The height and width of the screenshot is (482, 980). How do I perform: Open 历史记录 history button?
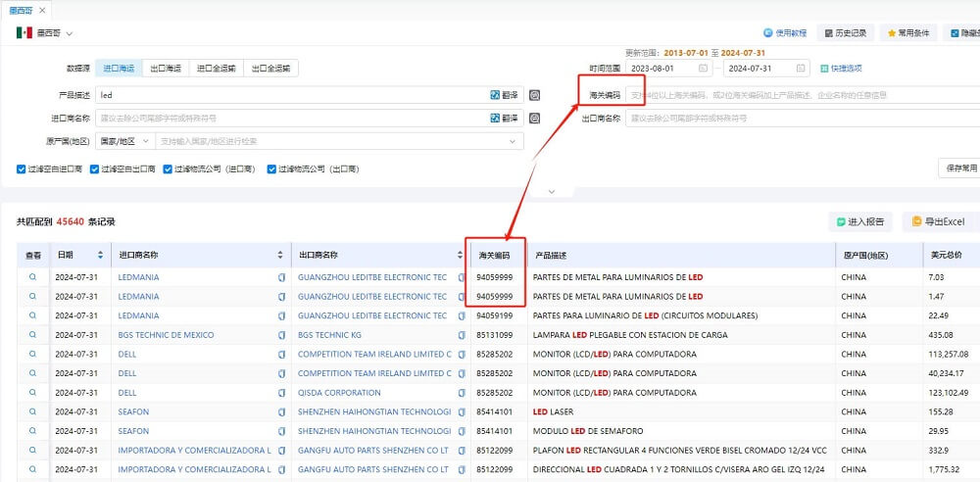tap(846, 33)
